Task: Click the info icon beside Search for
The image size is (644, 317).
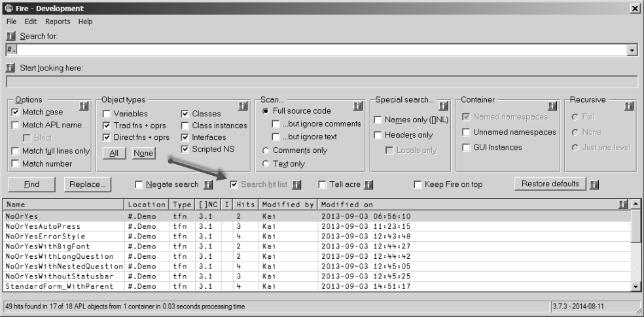Action: [x=11, y=36]
